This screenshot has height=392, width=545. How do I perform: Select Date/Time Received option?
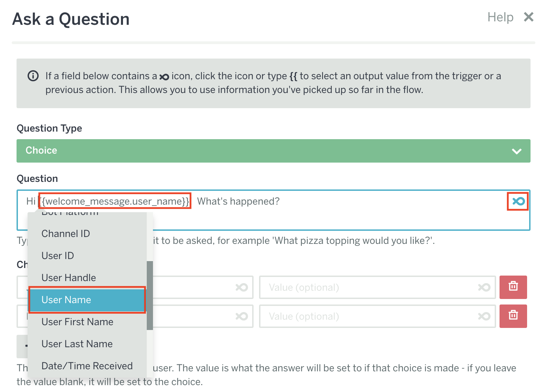87,366
